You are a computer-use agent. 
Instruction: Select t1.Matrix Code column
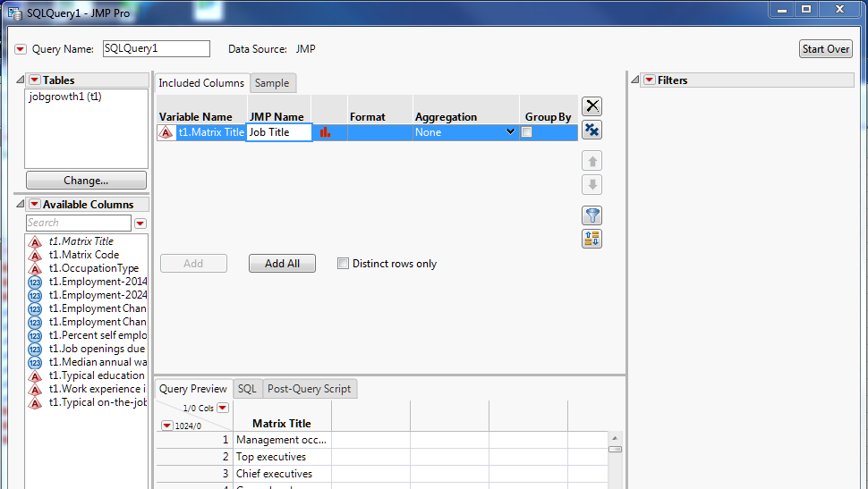(83, 255)
